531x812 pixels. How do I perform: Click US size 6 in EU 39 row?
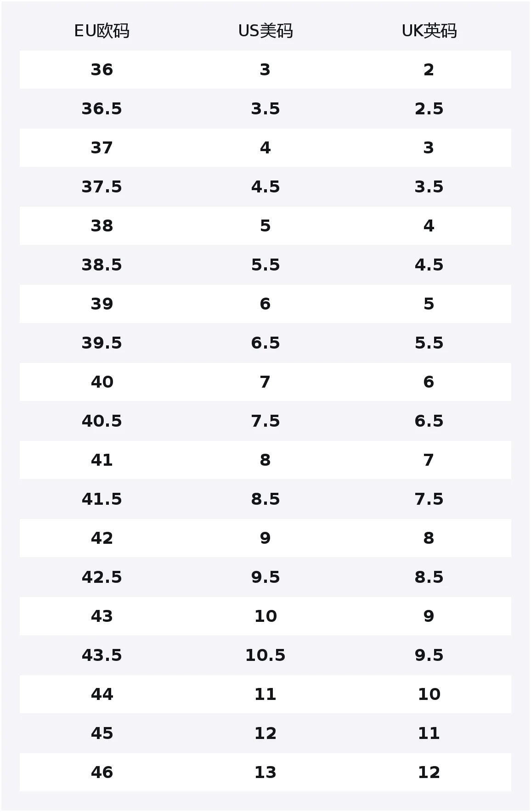pyautogui.click(x=265, y=304)
